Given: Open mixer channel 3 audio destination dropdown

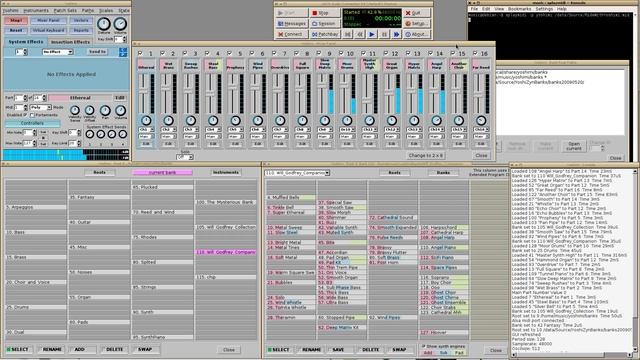Looking at the screenshot, I should point(191,136).
